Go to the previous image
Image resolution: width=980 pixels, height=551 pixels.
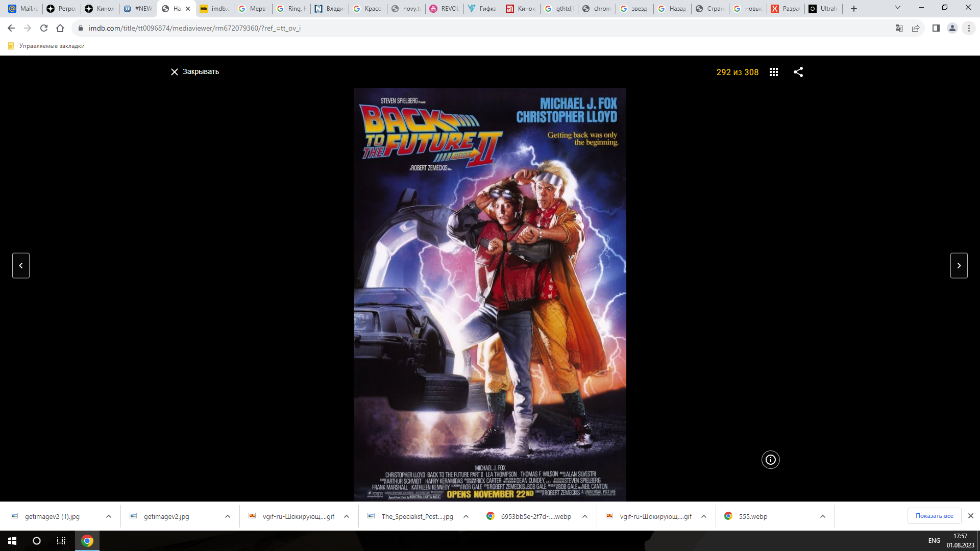click(x=21, y=265)
